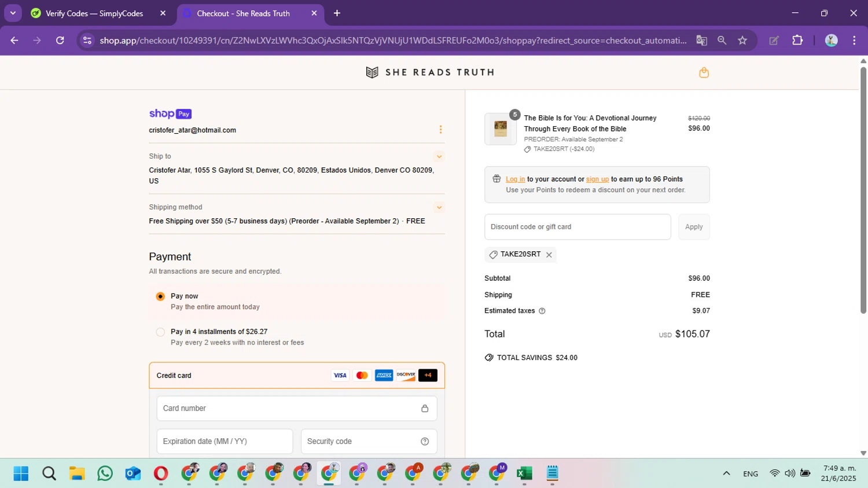The image size is (868, 488).
Task: Click the Security code field
Action: pyautogui.click(x=369, y=442)
